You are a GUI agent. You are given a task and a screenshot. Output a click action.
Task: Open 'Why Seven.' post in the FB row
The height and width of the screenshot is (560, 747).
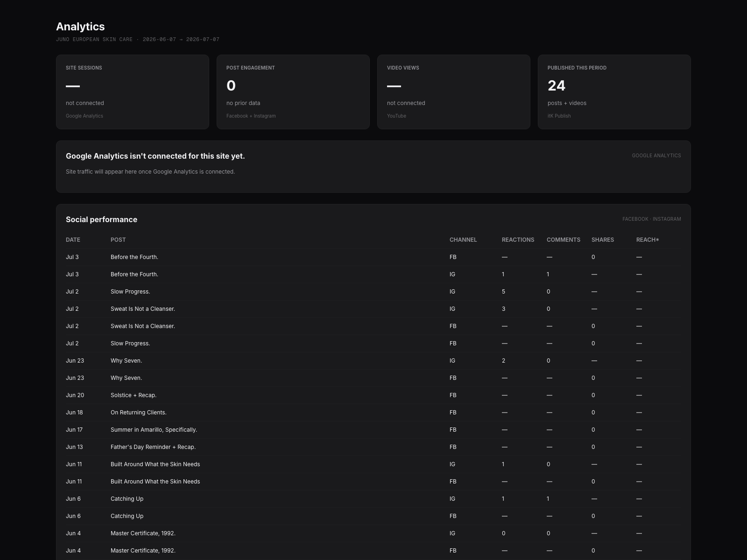[126, 378]
